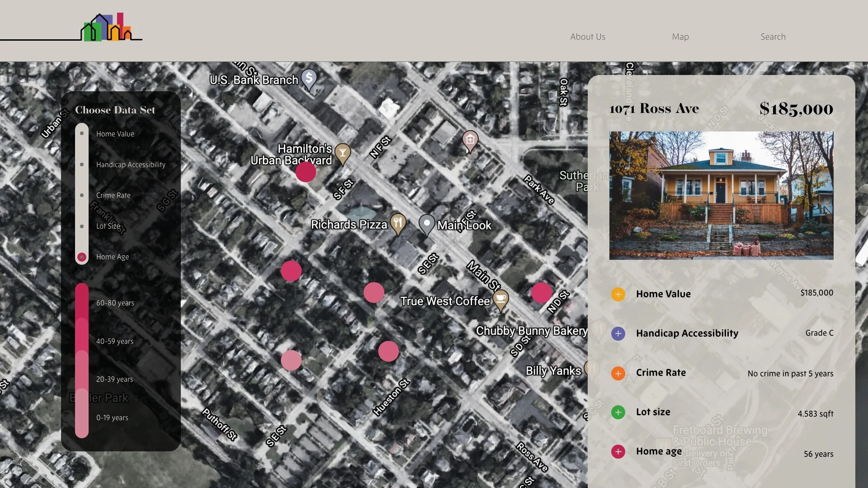Viewport: 868px width, 488px height.
Task: Go to the Map page
Action: pos(680,37)
